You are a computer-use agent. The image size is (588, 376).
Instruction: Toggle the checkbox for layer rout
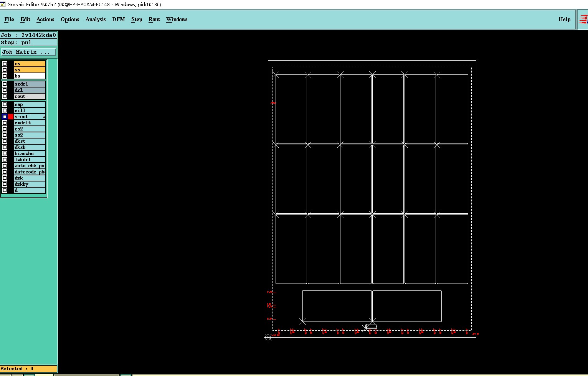coord(5,96)
